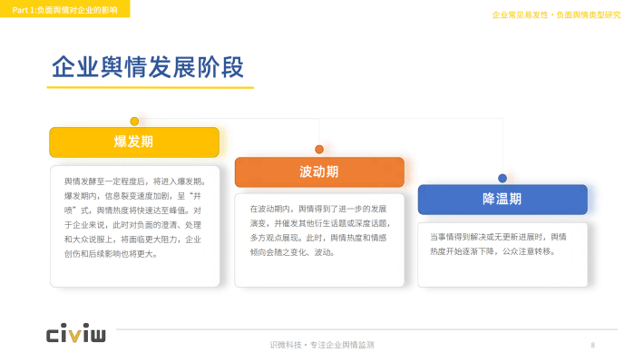The width and height of the screenshot is (644, 362).
Task: Click the gray footer divider line
Action: [366, 329]
